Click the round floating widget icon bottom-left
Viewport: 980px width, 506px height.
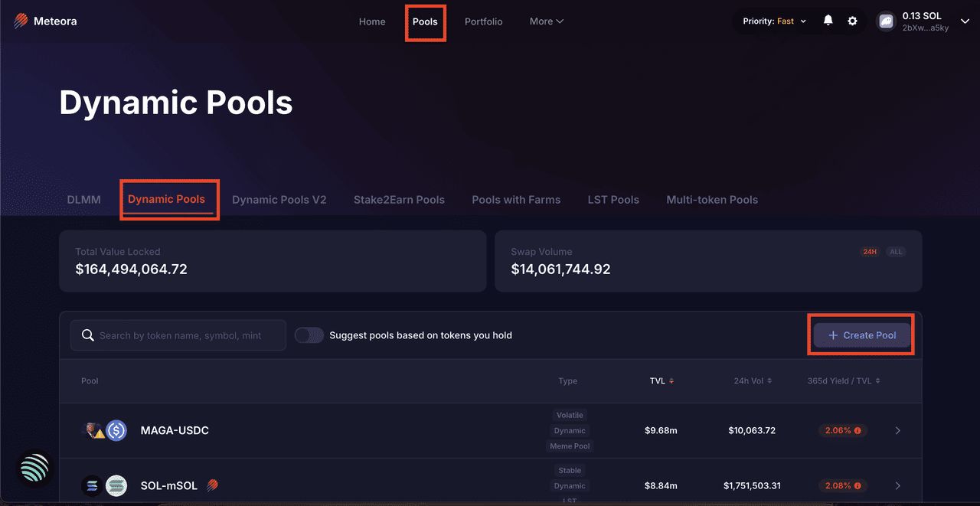click(34, 468)
